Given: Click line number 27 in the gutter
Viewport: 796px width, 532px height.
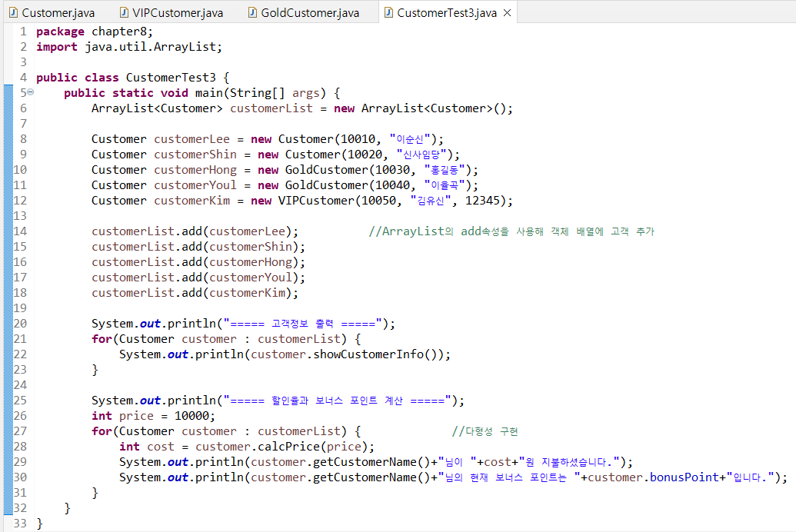Looking at the screenshot, I should [x=20, y=431].
